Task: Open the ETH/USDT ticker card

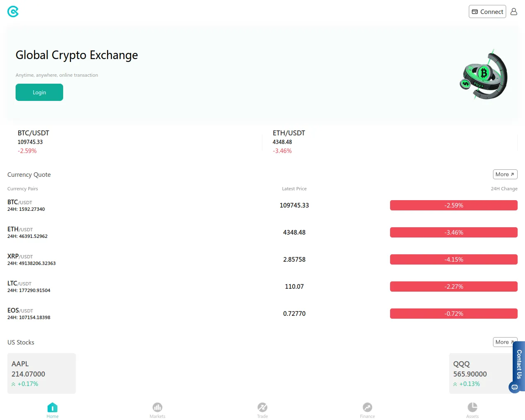Action: point(390,142)
